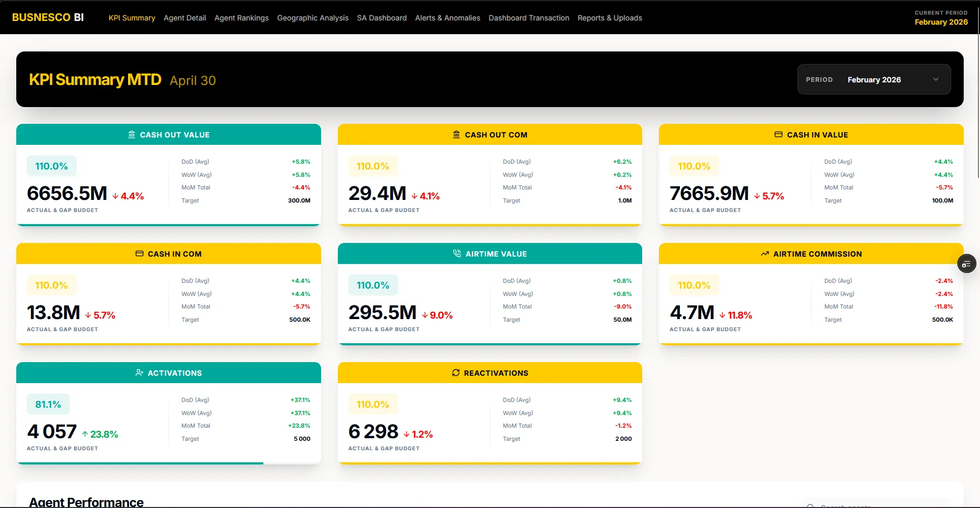Image resolution: width=980 pixels, height=508 pixels.
Task: Click the chevron in the Period selector
Action: tap(936, 80)
